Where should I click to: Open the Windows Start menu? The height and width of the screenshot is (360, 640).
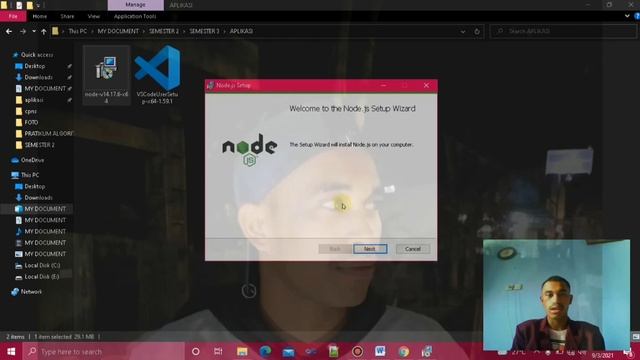(x=11, y=351)
